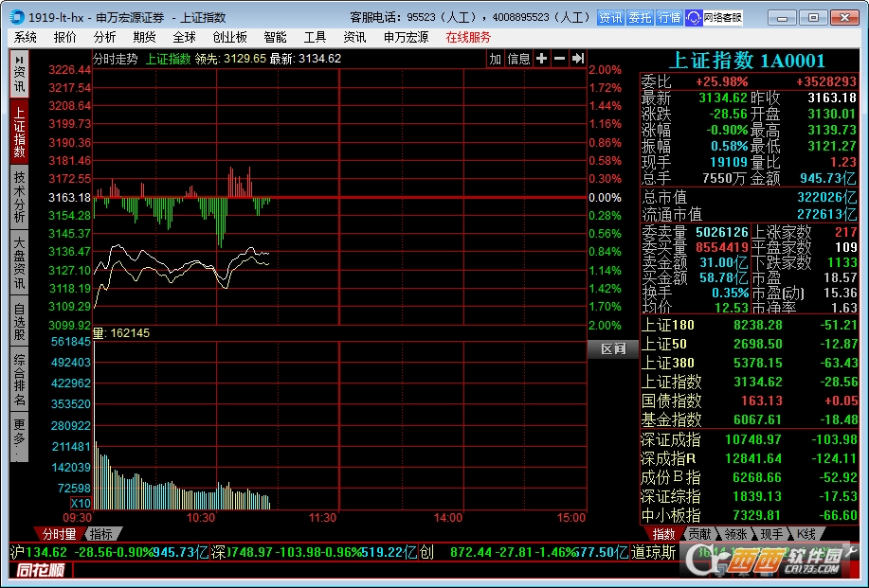
Task: Click the application logo icon in title bar
Action: [17, 17]
